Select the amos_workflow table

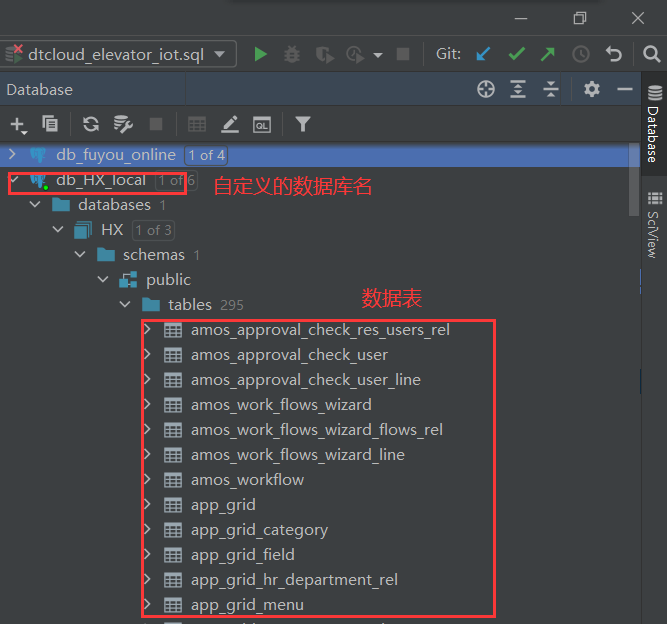point(248,480)
